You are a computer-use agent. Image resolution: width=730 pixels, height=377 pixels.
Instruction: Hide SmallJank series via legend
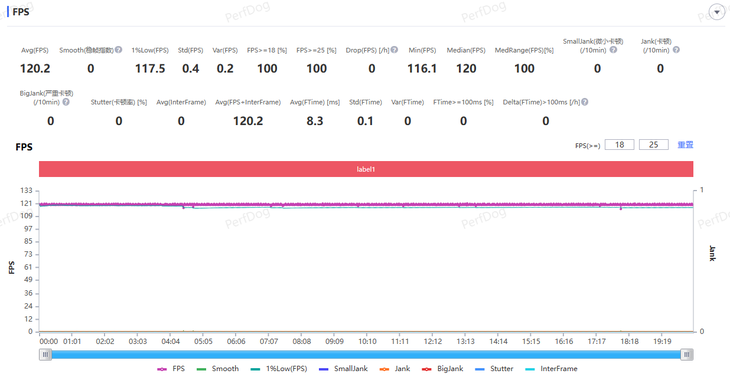pos(344,369)
